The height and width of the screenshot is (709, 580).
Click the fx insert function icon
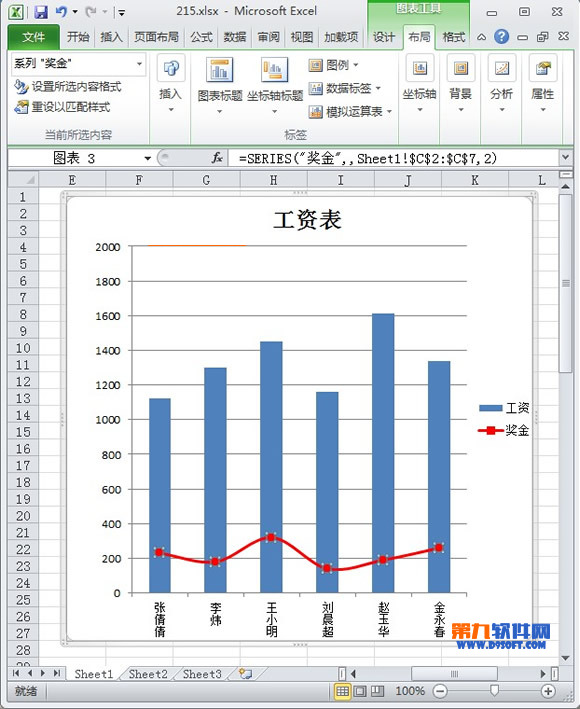[217, 158]
